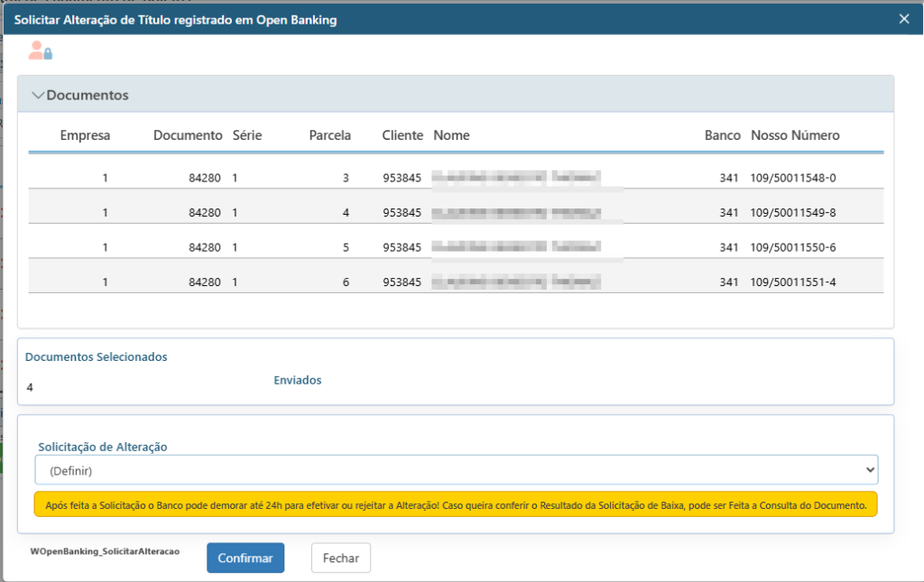Viewport: 924px width, 582px height.
Task: Close the Solicitar Alteração dialog with X
Action: 904,18
